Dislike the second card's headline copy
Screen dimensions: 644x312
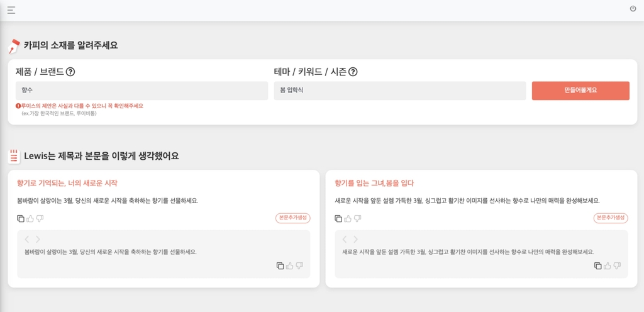358,218
